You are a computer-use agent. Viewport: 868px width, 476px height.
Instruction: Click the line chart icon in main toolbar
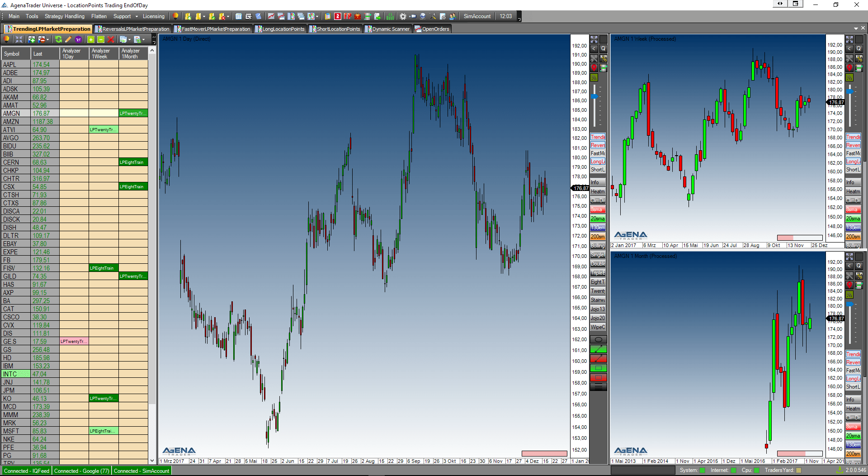pyautogui.click(x=271, y=16)
